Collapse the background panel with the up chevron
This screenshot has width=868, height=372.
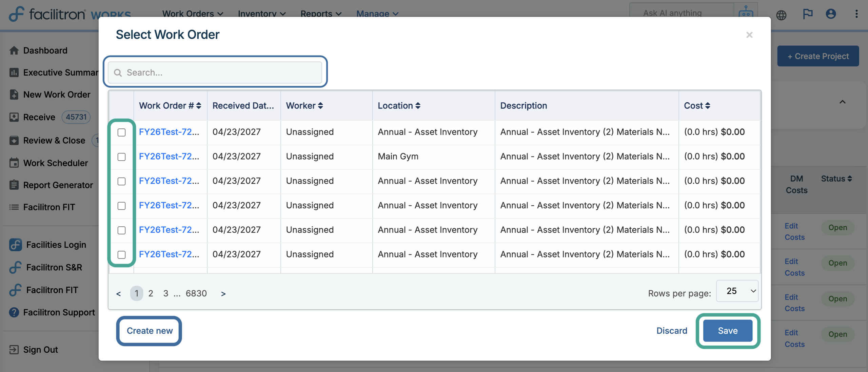[843, 102]
